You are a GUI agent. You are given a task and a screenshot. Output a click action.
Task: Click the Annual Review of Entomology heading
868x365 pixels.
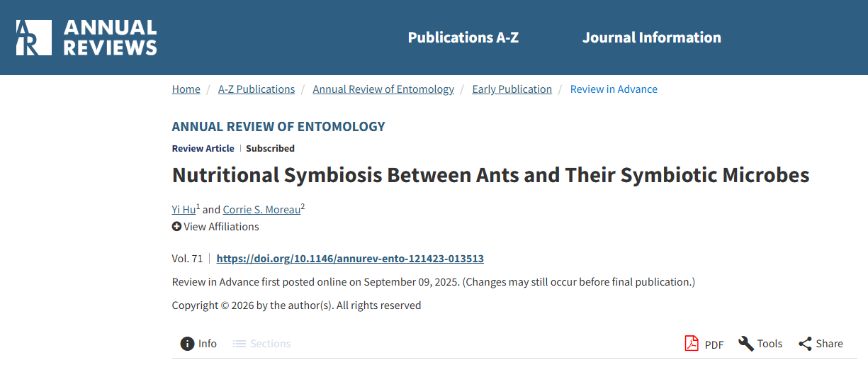(x=278, y=127)
